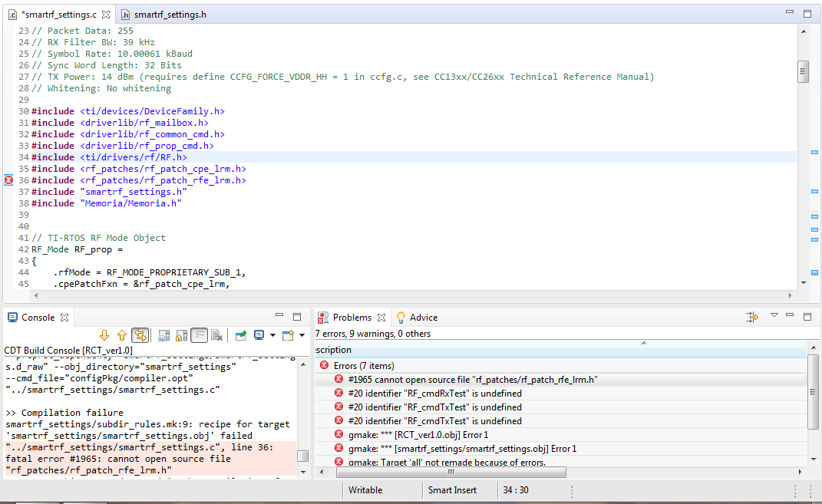Expand the Open Console dropdown arrow
Image resolution: width=822 pixels, height=504 pixels.
click(x=302, y=335)
